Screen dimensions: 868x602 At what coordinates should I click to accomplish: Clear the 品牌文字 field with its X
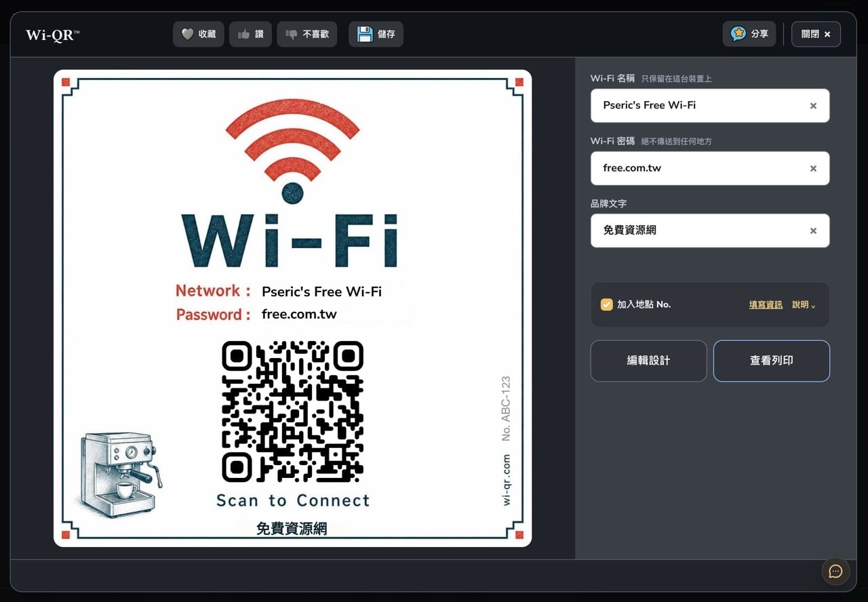click(813, 230)
